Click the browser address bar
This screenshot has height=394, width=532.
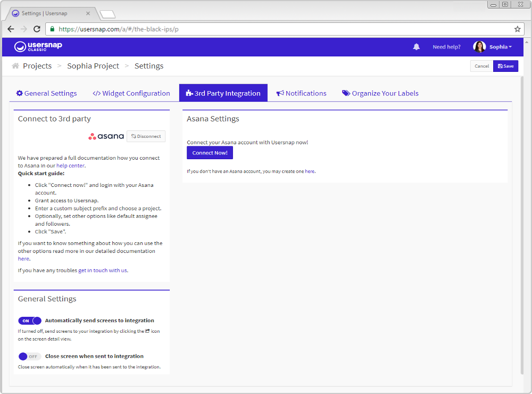tap(285, 29)
